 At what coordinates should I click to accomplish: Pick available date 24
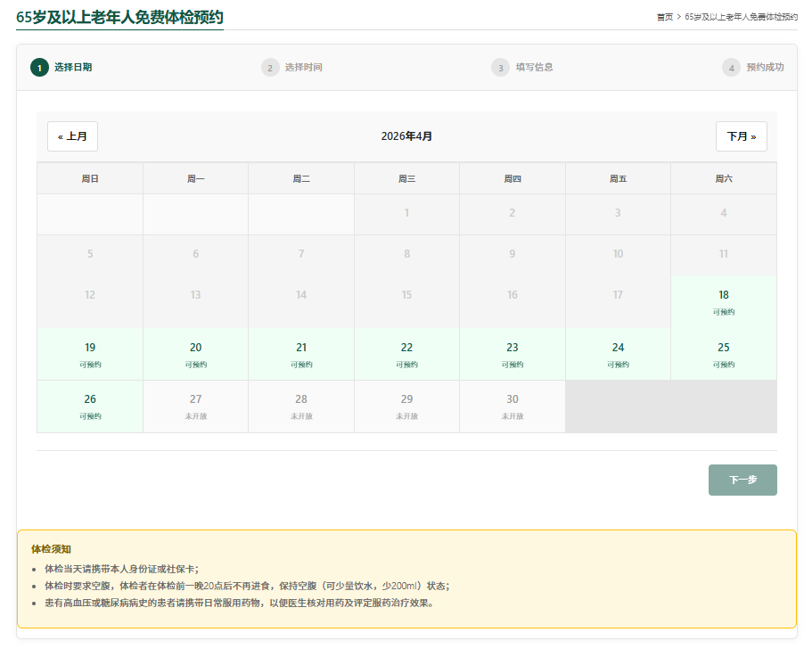coord(618,354)
